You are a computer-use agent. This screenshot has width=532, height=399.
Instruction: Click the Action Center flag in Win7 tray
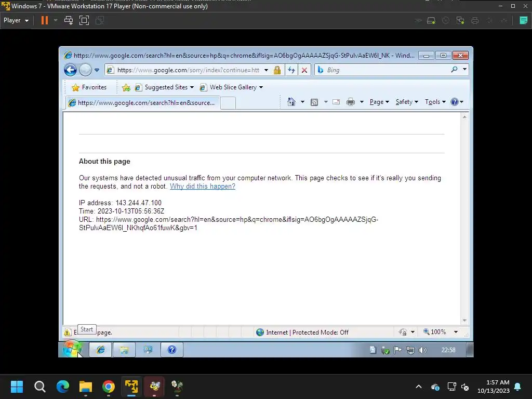tap(397, 350)
